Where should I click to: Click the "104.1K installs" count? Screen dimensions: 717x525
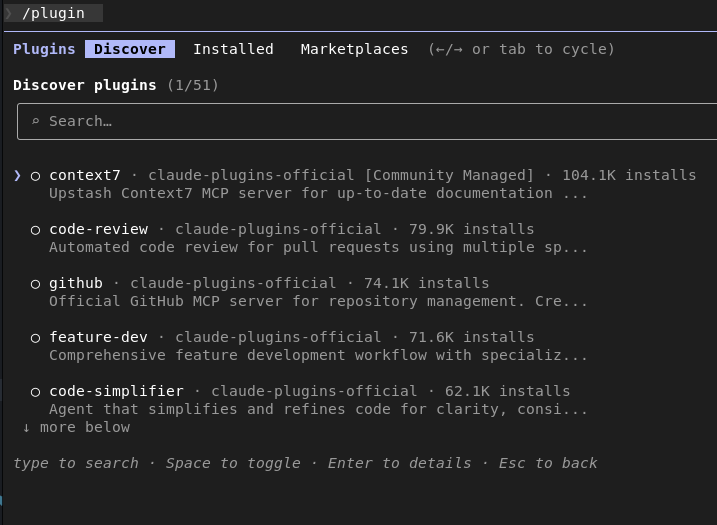[629, 175]
